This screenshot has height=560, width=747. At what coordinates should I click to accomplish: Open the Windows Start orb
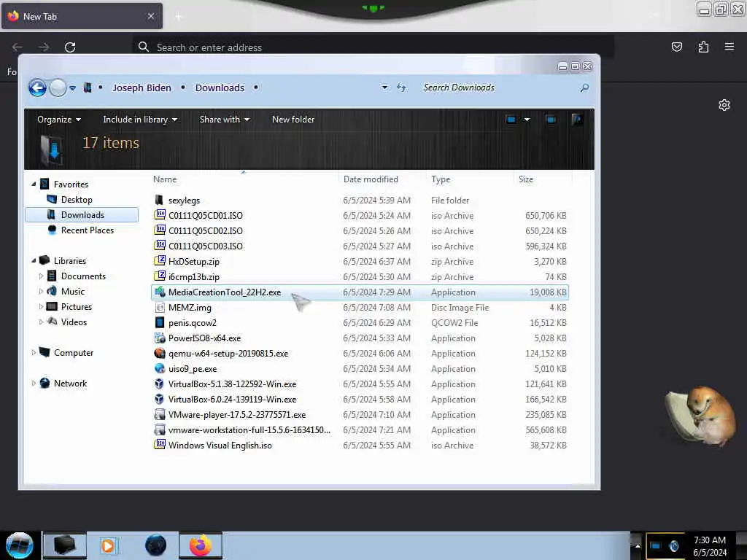[20, 545]
